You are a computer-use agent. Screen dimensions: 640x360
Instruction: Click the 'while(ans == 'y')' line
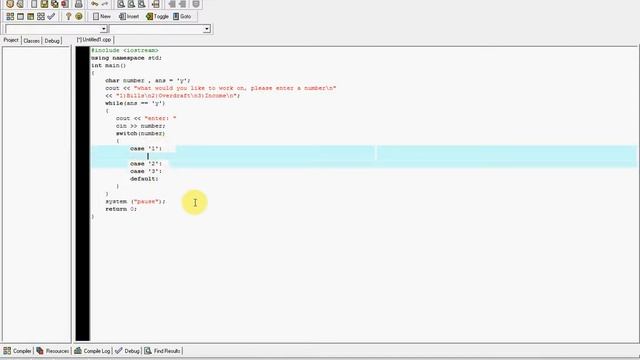tap(135, 103)
